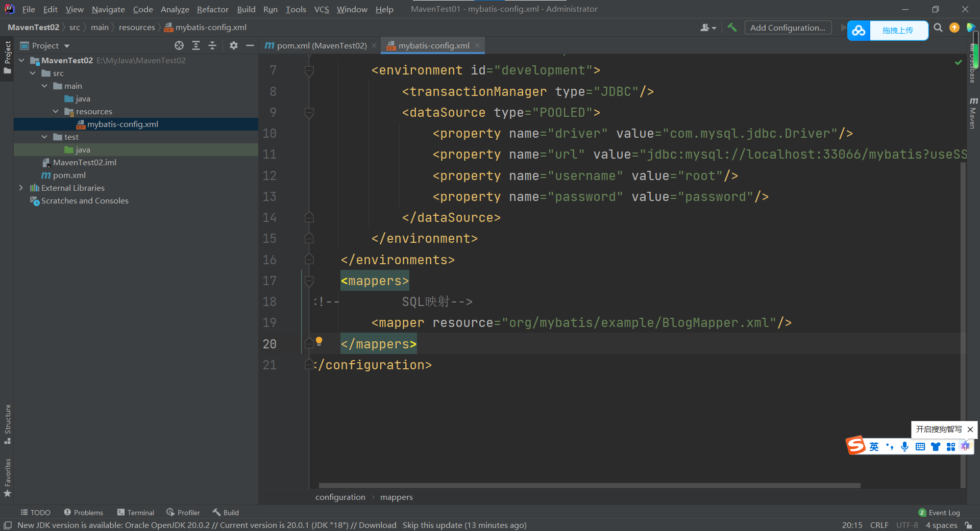Open the Build tool window
Screen dimensions: 980x531
pos(226,513)
